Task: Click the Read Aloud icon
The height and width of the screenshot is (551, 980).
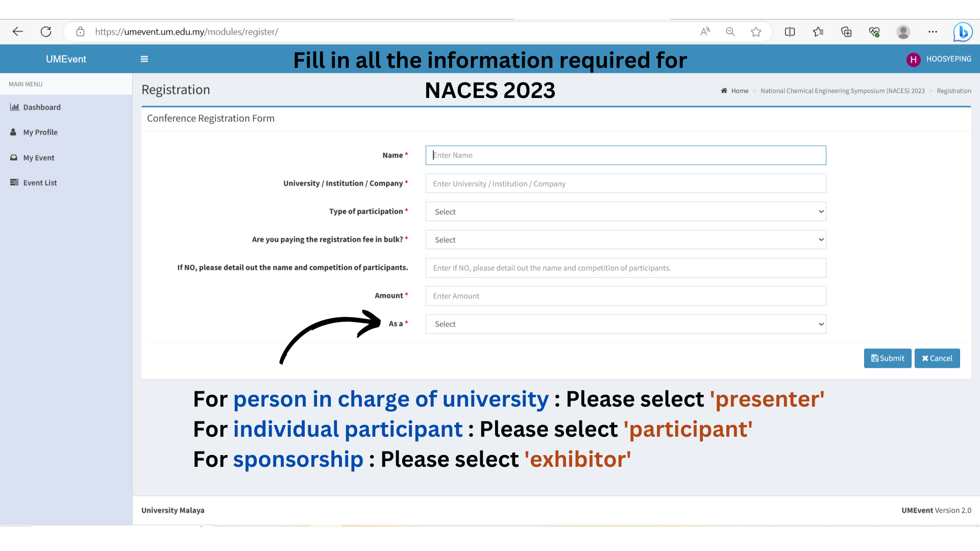Action: pyautogui.click(x=705, y=32)
